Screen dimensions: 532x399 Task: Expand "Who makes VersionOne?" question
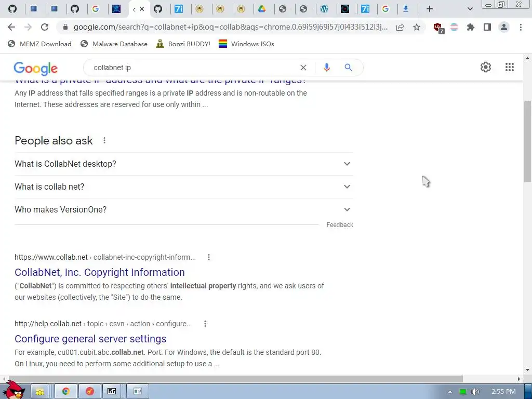point(184,209)
